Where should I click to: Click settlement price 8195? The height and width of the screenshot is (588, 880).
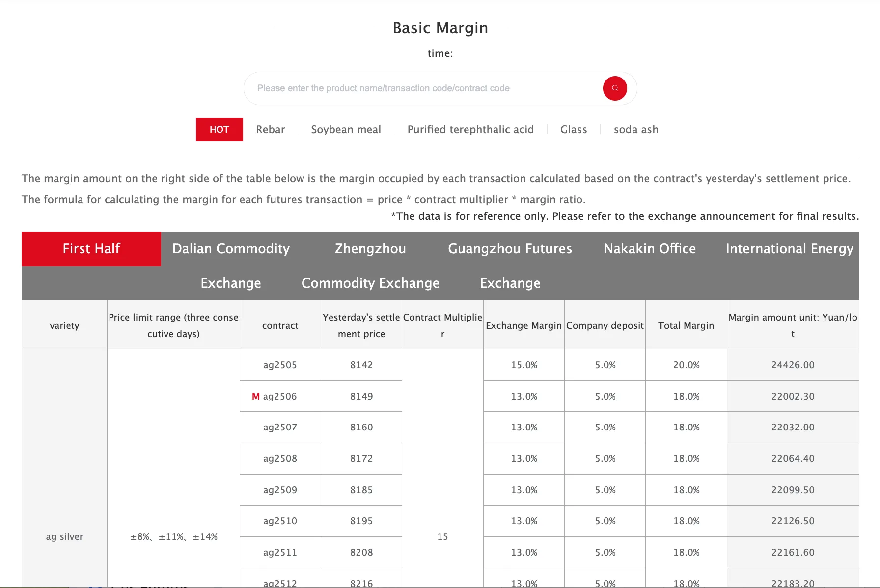point(361,521)
